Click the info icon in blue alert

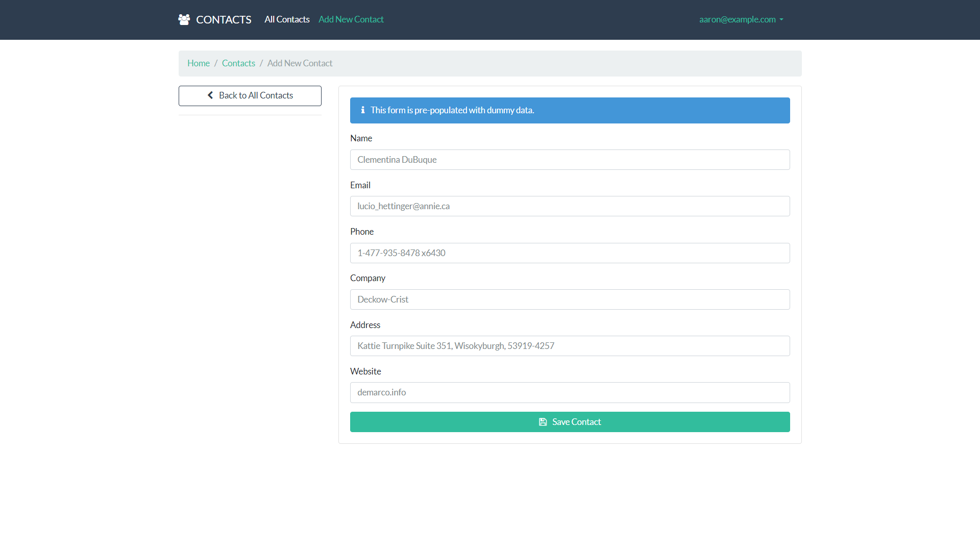coord(363,110)
